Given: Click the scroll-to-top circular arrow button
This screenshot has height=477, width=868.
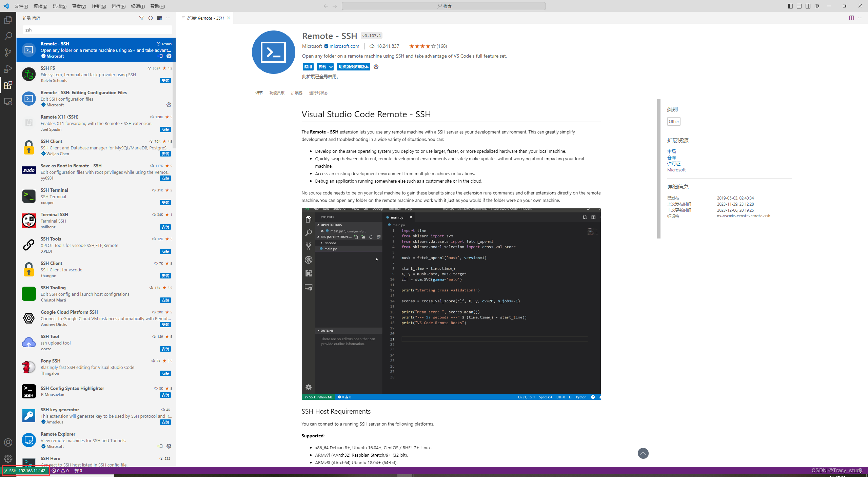Looking at the screenshot, I should click(x=643, y=453).
